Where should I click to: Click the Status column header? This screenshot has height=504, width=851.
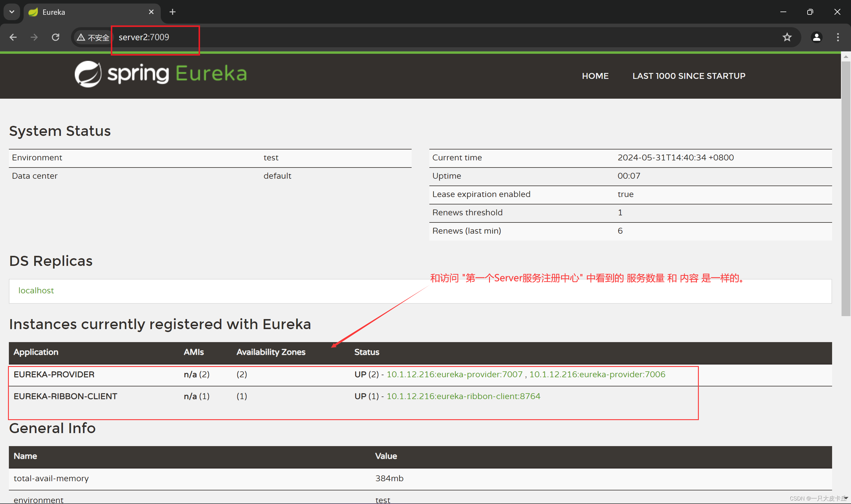tap(367, 352)
